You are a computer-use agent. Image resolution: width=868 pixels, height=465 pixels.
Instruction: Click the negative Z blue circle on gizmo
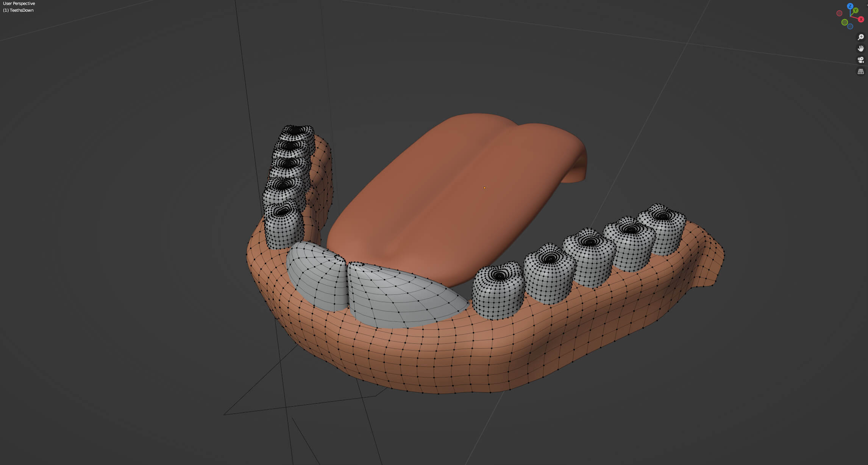850,27
